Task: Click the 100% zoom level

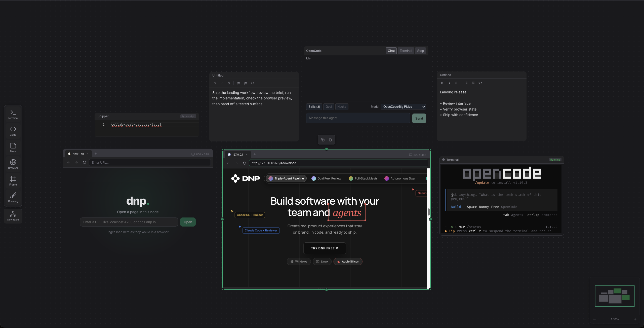Action: click(615, 319)
